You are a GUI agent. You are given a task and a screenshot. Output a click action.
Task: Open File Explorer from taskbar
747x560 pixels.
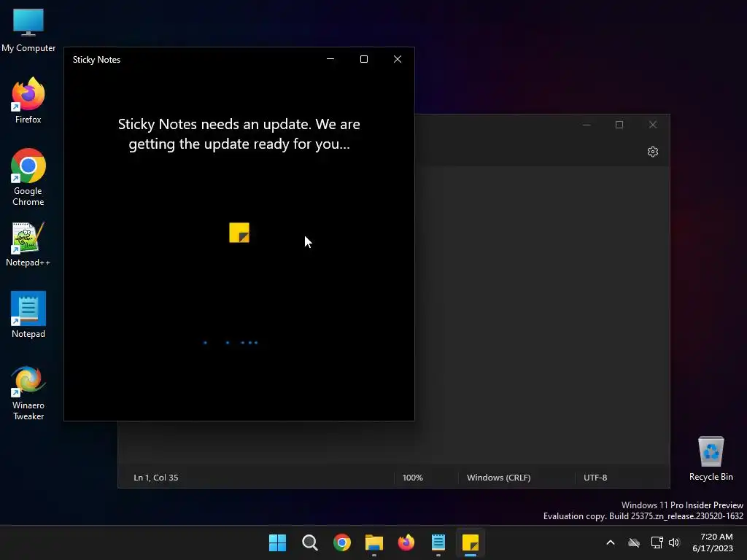tap(374, 542)
